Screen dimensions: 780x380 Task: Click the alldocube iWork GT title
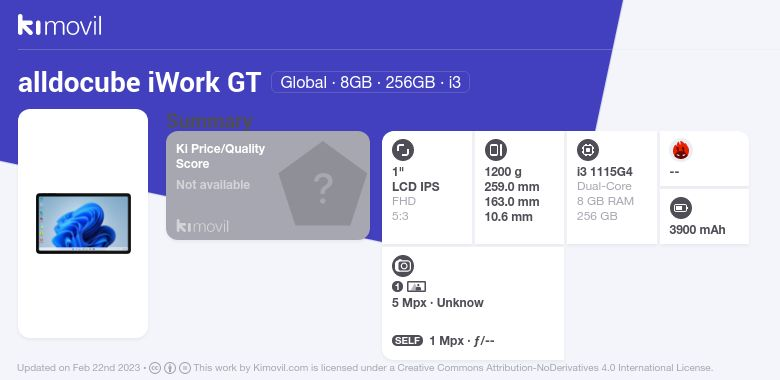[x=139, y=82]
